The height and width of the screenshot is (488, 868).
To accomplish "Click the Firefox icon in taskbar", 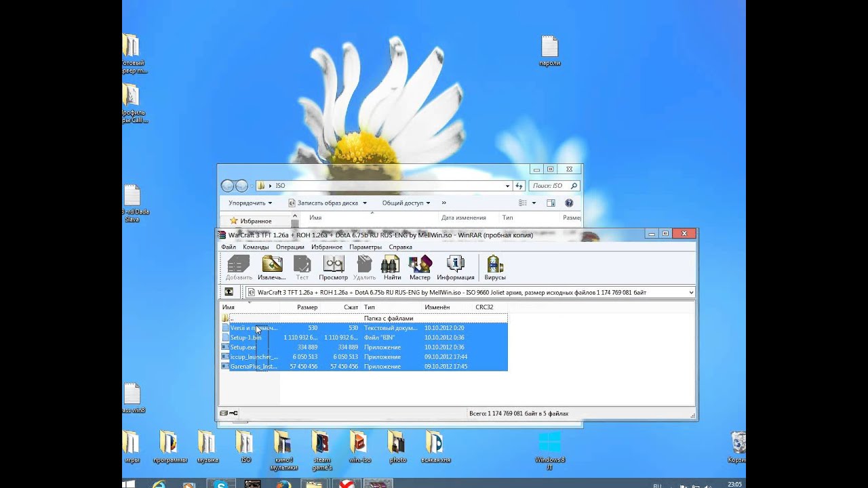I will (283, 484).
